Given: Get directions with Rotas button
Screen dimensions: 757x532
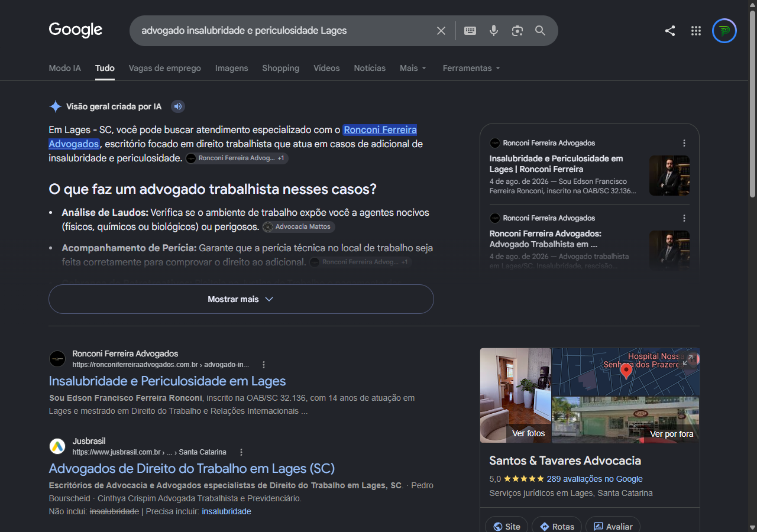Looking at the screenshot, I should pos(556,527).
